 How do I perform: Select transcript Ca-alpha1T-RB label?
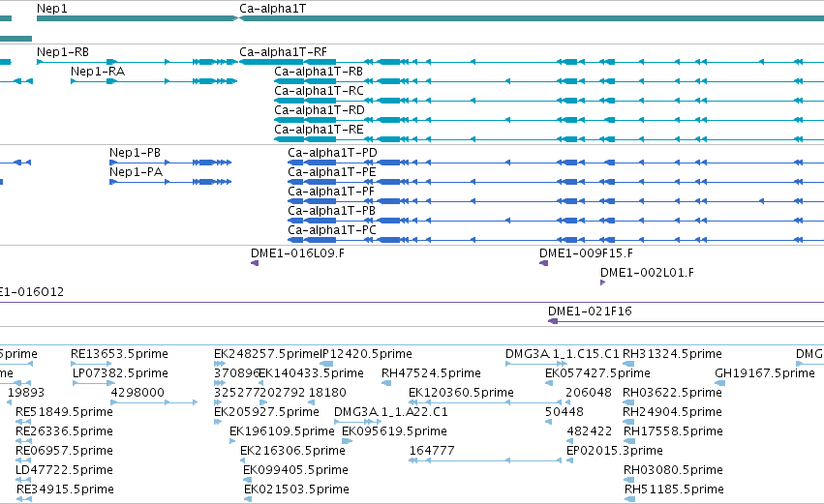[x=319, y=72]
